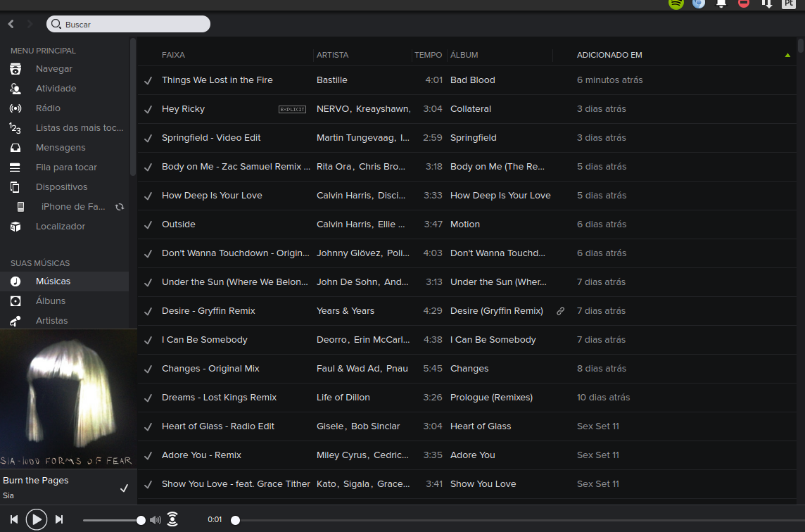805x532 pixels.
Task: Reverse sorting on ADICIONADO EM header
Action: pyautogui.click(x=609, y=55)
